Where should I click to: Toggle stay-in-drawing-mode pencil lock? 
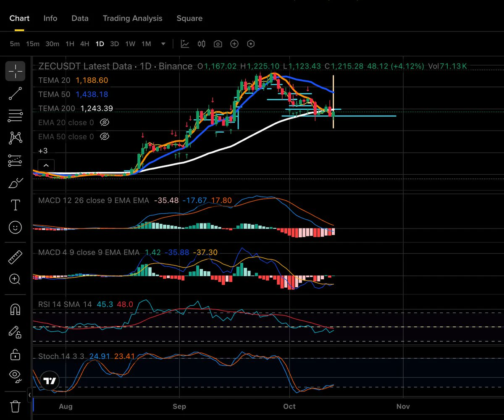click(15, 332)
